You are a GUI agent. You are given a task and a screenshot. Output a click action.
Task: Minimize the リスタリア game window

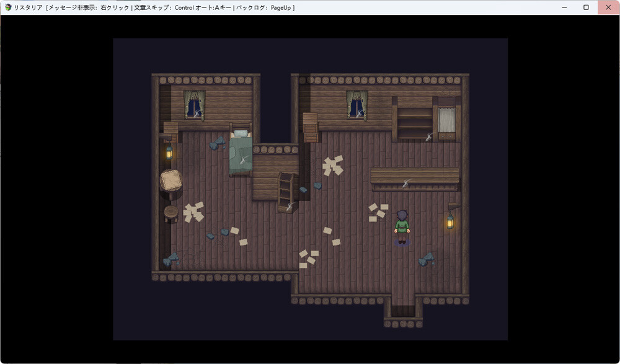564,7
